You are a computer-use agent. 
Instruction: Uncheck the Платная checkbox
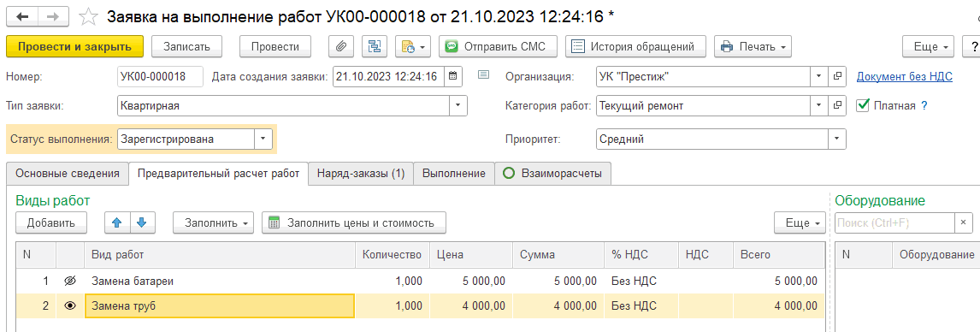(863, 105)
